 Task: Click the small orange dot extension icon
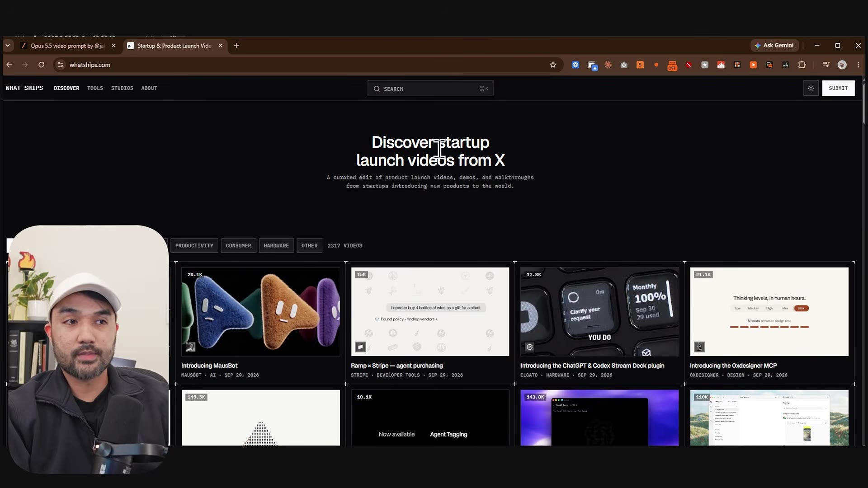click(656, 65)
